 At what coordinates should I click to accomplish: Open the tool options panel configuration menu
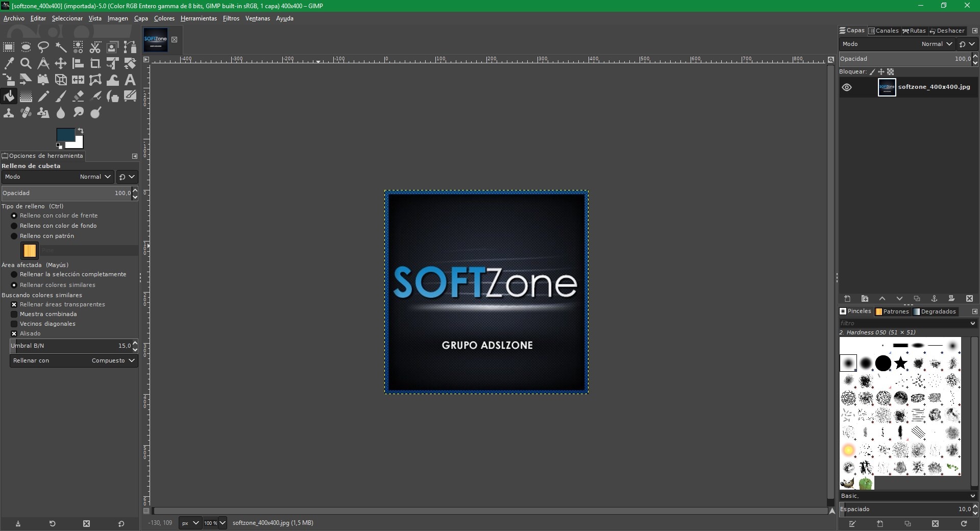click(135, 156)
